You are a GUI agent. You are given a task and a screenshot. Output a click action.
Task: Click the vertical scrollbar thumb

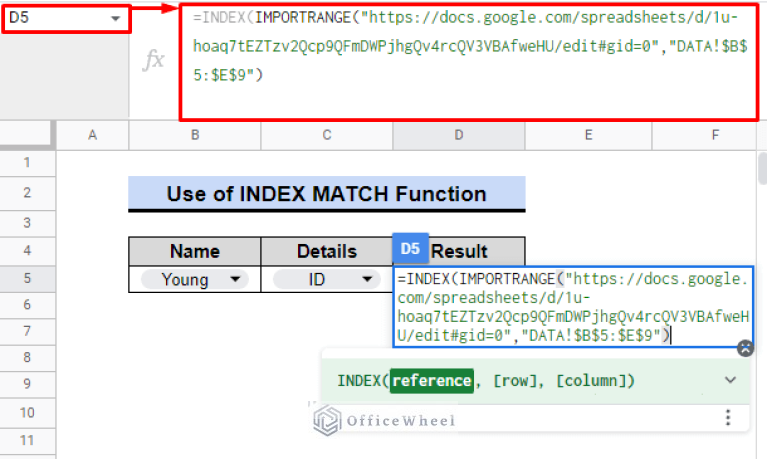pos(763,168)
